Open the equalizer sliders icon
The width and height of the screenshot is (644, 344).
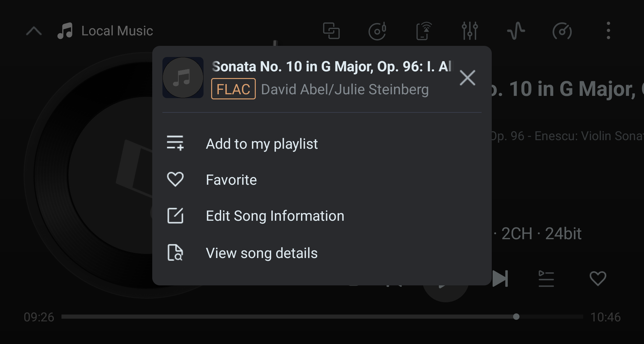470,31
